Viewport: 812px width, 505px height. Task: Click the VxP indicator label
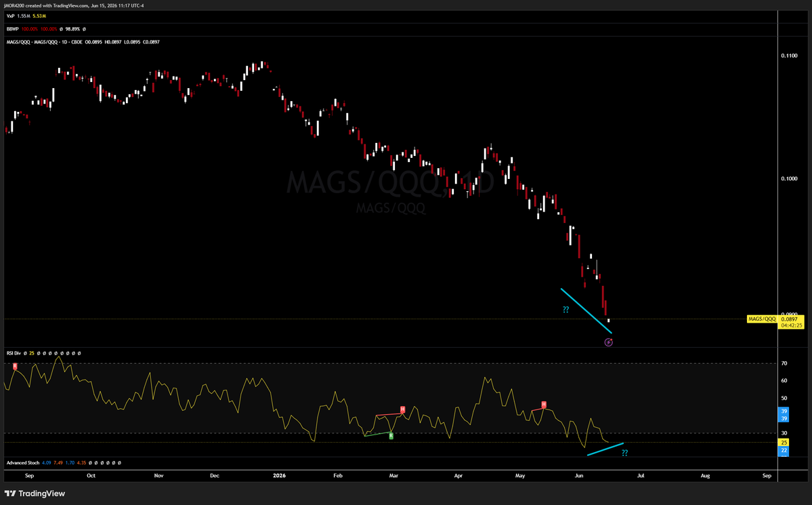[10, 16]
